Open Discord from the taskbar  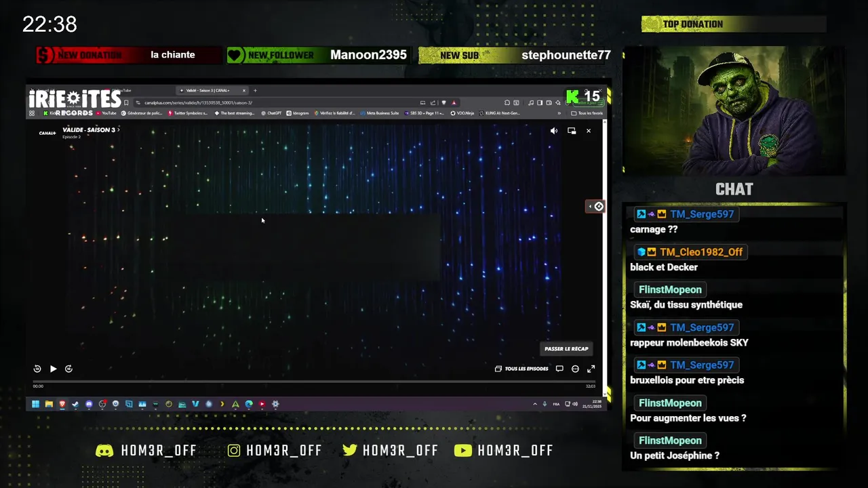point(89,404)
